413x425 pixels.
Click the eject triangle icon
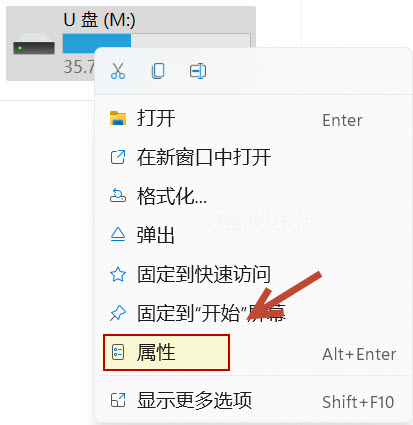pos(118,235)
